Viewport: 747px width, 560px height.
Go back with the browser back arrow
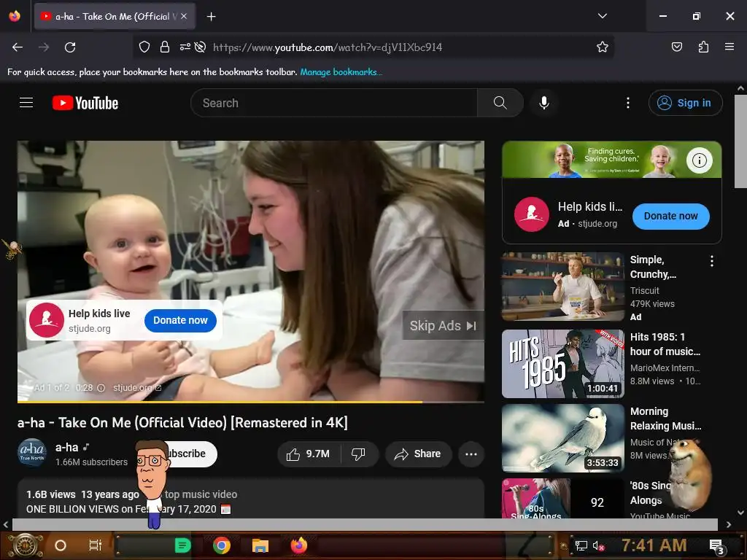point(18,47)
